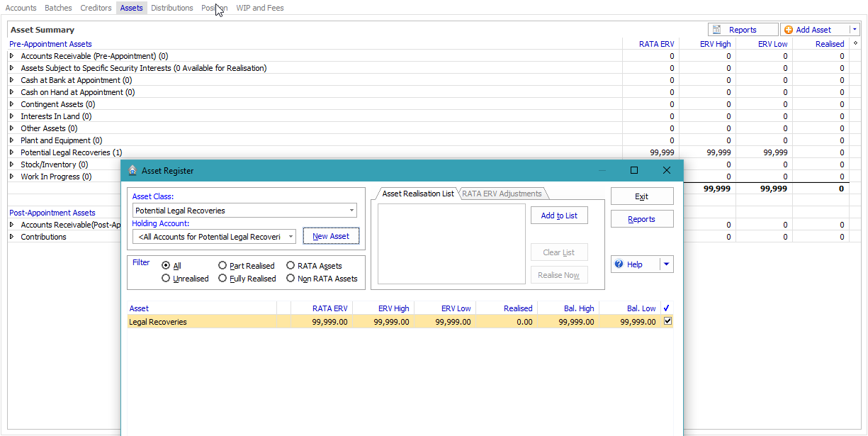Open the Asset Class dropdown

pyautogui.click(x=351, y=211)
